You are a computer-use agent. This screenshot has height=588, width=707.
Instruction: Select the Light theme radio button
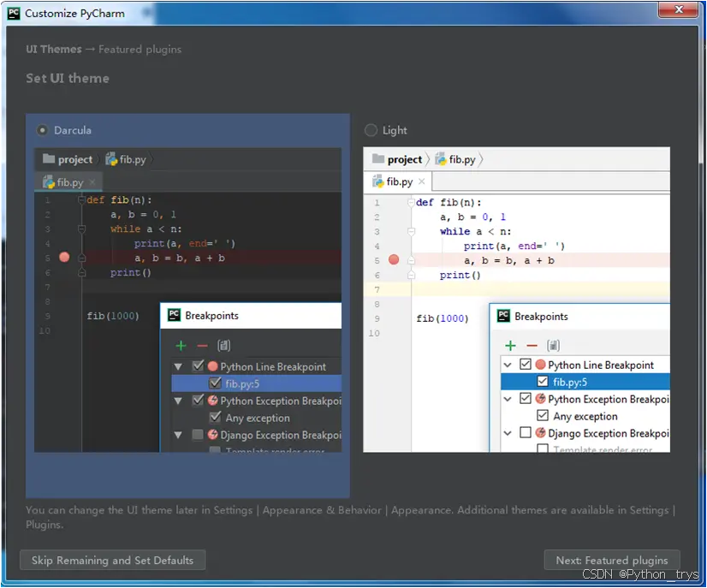coord(371,130)
